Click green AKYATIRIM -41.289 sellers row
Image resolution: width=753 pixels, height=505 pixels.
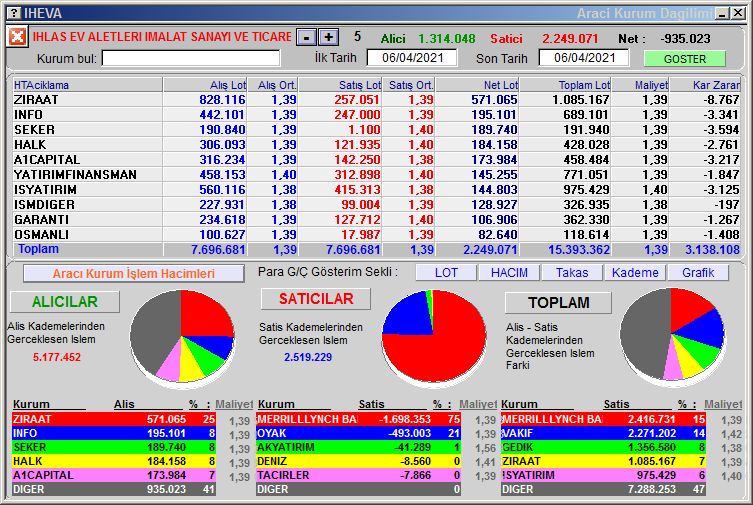tap(358, 447)
